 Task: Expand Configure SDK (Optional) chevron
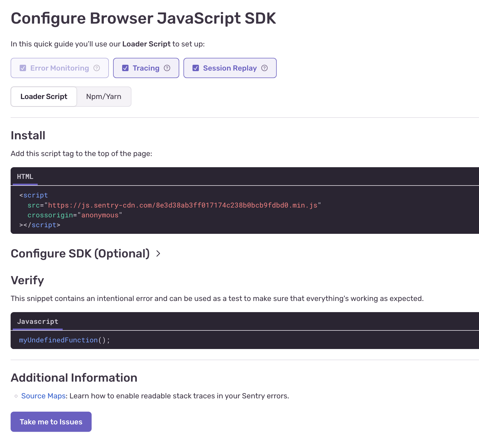[158, 254]
